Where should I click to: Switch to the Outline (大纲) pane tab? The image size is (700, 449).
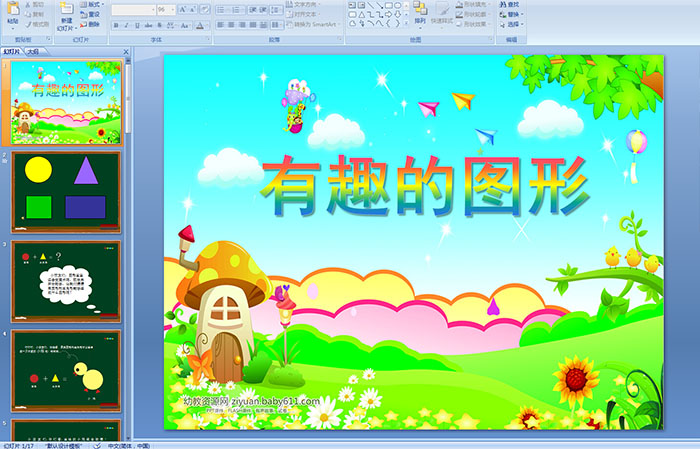(x=34, y=52)
